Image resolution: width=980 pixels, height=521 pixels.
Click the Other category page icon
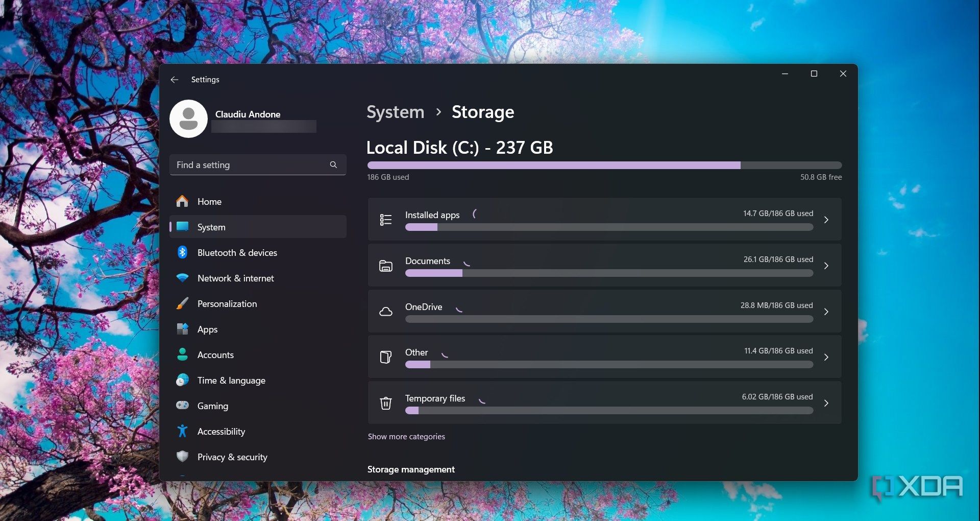point(386,357)
